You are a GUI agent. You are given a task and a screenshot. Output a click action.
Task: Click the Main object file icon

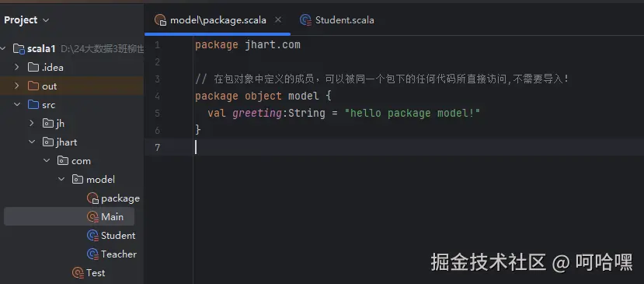[x=92, y=216]
